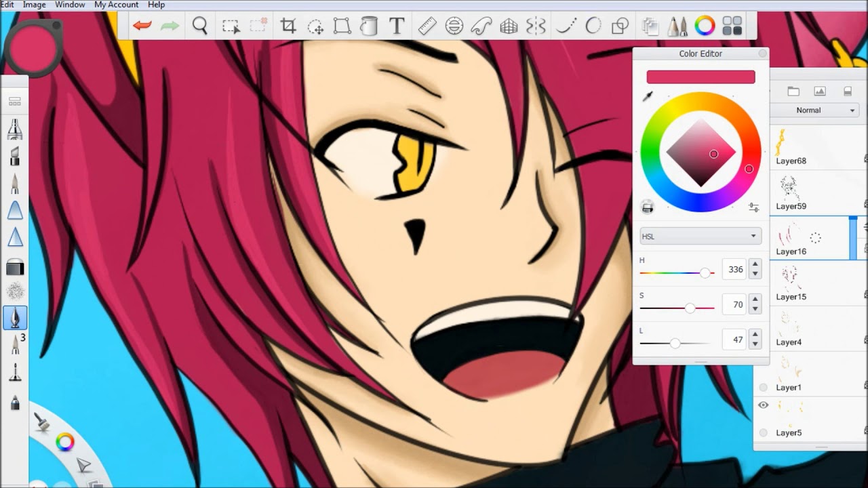Select the Text tool
The image size is (868, 488).
pyautogui.click(x=397, y=26)
